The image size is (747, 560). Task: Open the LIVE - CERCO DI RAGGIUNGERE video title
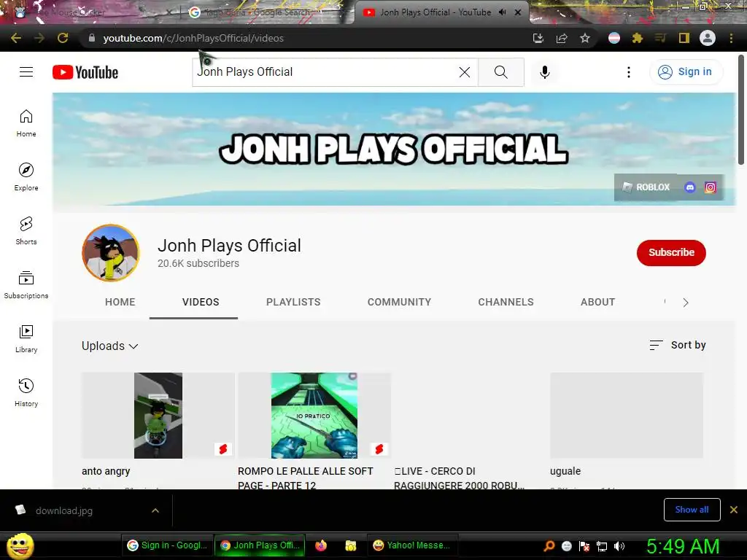pyautogui.click(x=459, y=478)
